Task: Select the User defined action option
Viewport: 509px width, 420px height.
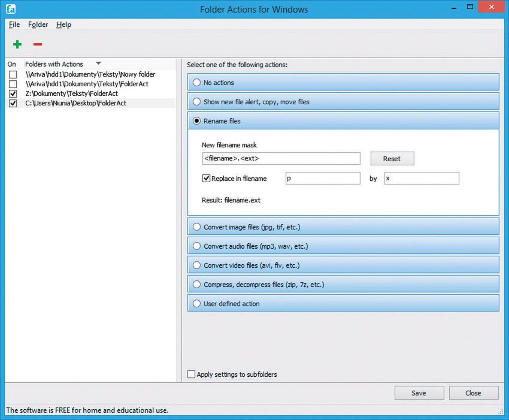Action: (197, 303)
